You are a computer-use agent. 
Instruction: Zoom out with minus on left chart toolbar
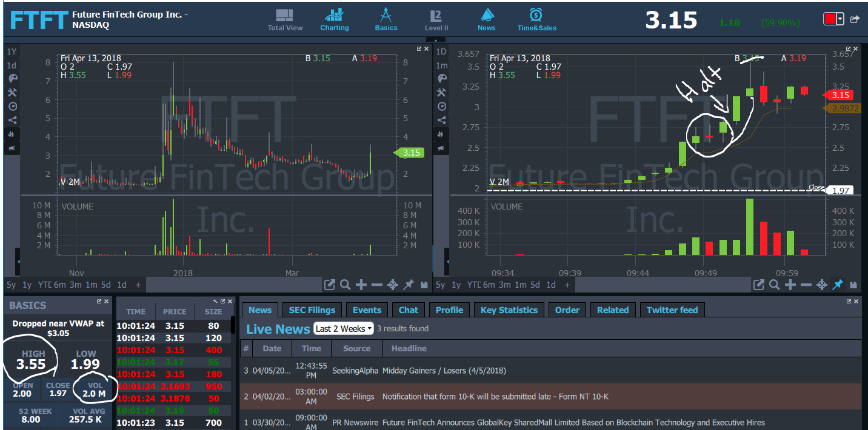pyautogui.click(x=376, y=285)
